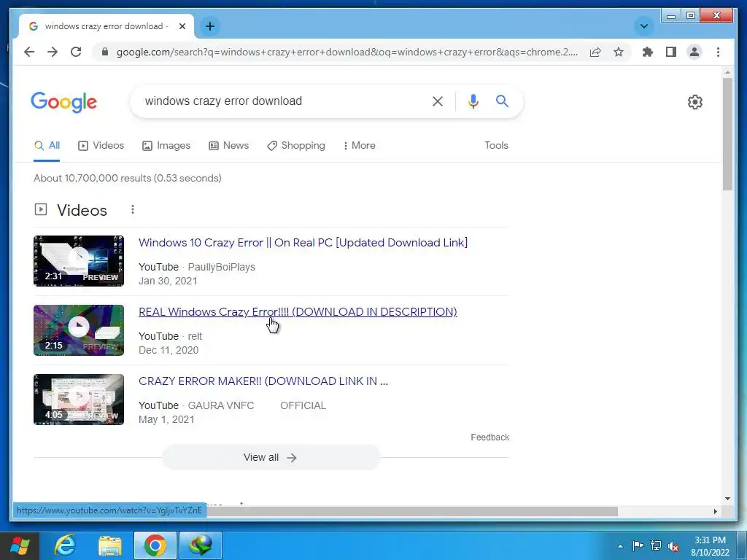
Task: Click the vertical scrollbar thumb
Action: pos(727,134)
